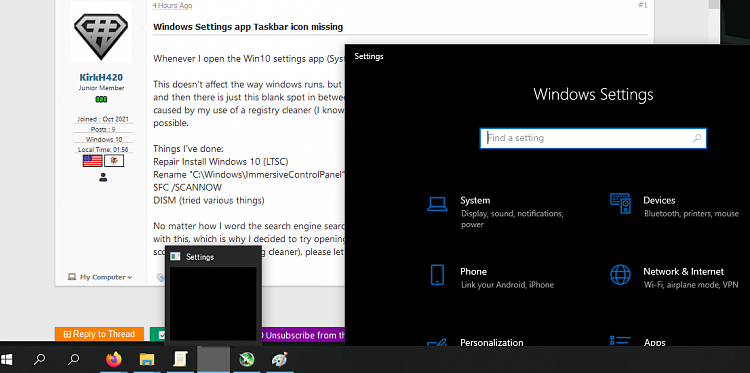Screen dimensions: 750x373
Task: Click 'Display, sound, notifications, power' description
Action: 512,219
